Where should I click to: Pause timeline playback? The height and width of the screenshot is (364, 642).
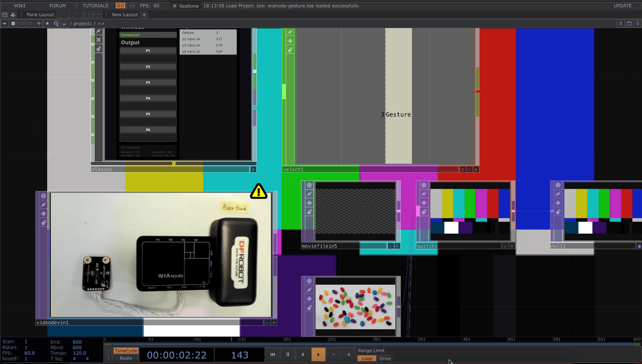point(288,355)
